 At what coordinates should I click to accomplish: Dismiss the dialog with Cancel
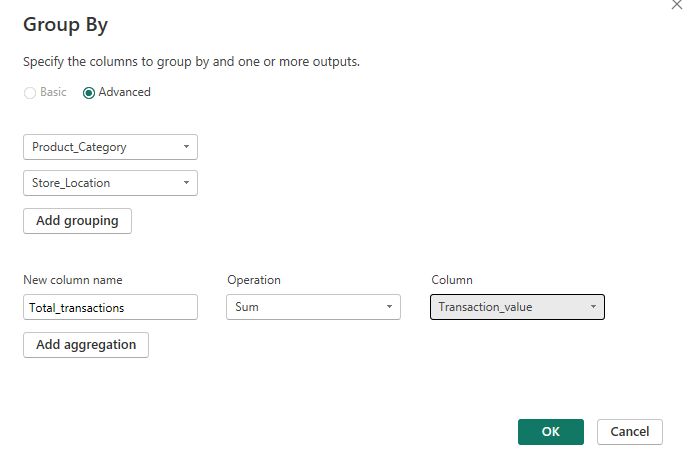click(629, 431)
